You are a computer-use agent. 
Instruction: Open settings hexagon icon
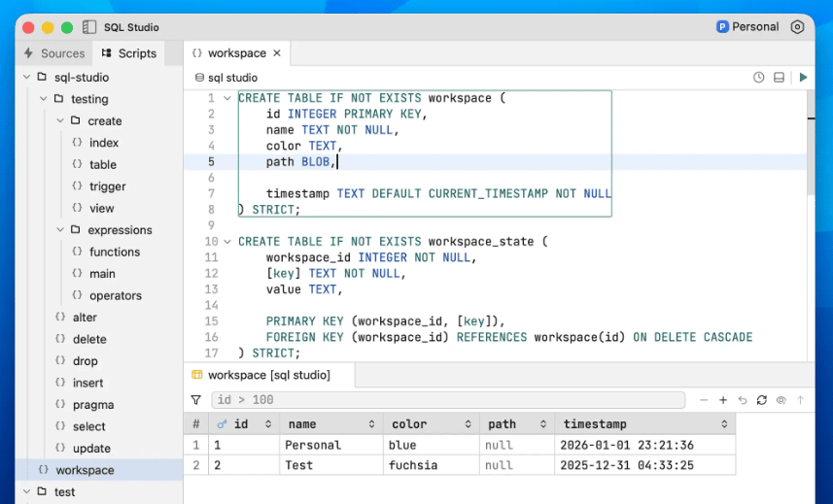797,27
